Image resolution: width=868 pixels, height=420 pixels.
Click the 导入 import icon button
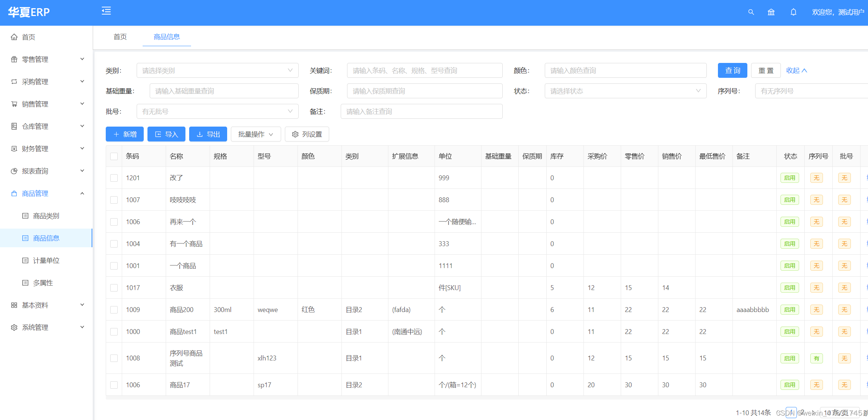166,134
